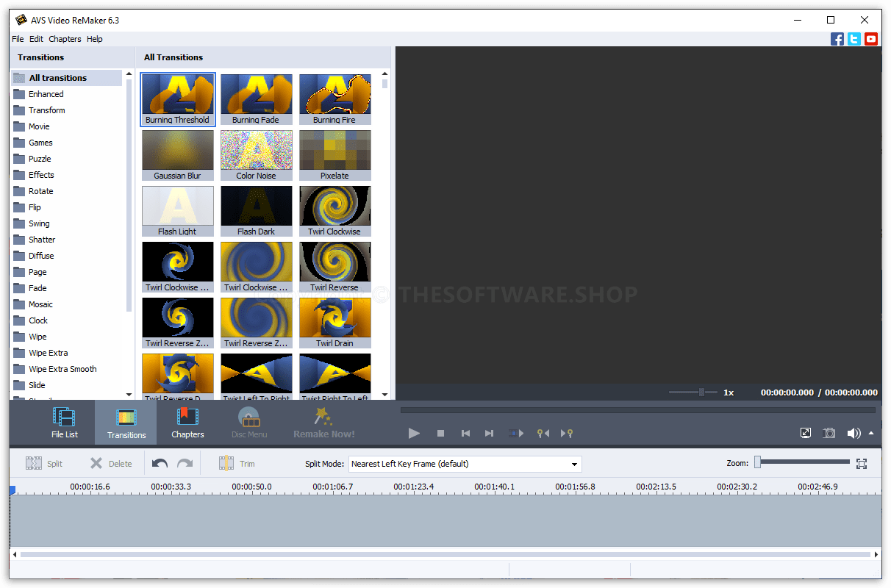This screenshot has width=891, height=588.
Task: Choose the Gaussian Blur transition
Action: [178, 155]
